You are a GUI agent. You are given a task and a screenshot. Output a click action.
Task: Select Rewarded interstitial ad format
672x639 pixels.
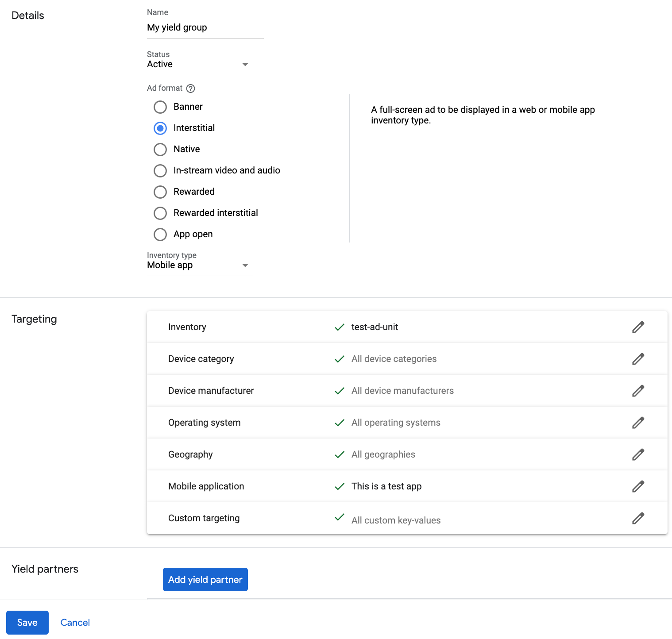pos(160,213)
